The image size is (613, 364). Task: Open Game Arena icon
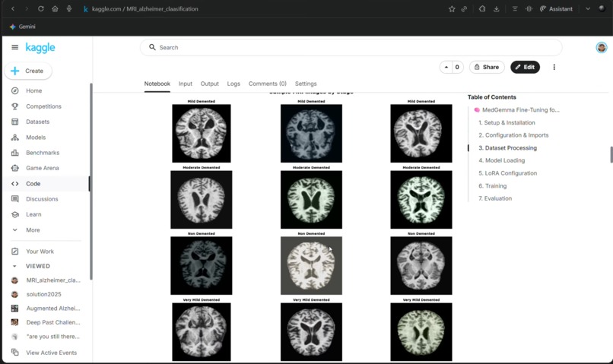15,168
